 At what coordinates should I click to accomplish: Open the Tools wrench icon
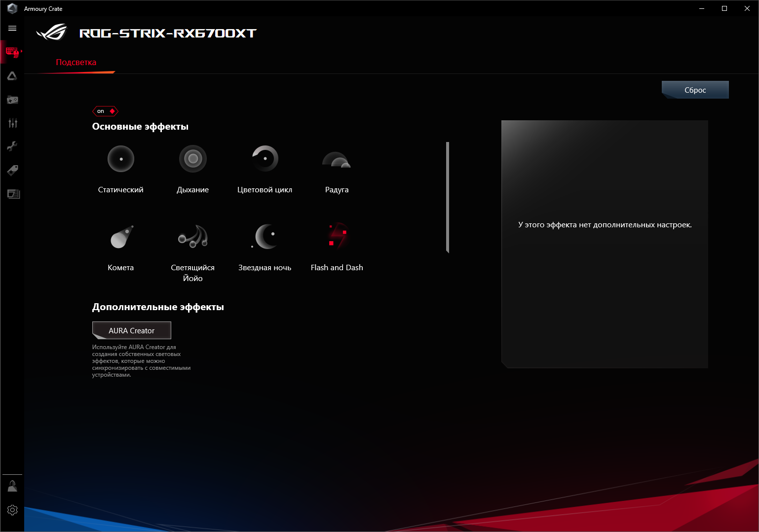(12, 146)
